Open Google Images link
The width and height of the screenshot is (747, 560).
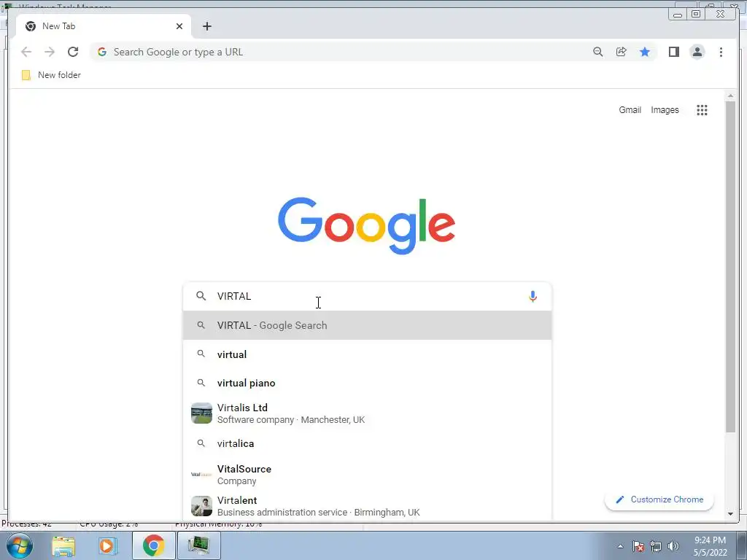point(665,110)
